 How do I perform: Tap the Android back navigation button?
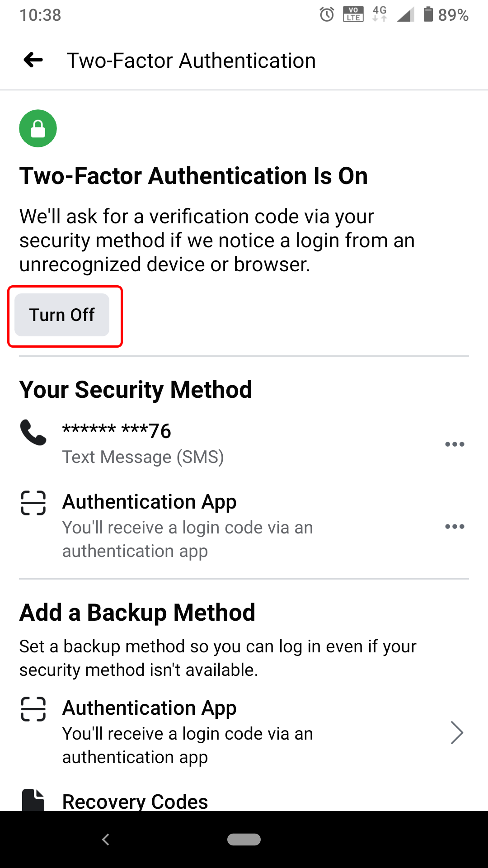105,840
